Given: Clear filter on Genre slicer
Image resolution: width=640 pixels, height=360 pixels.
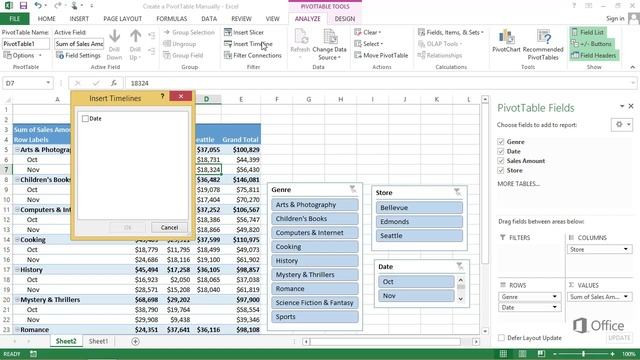Looking at the screenshot, I should point(353,189).
